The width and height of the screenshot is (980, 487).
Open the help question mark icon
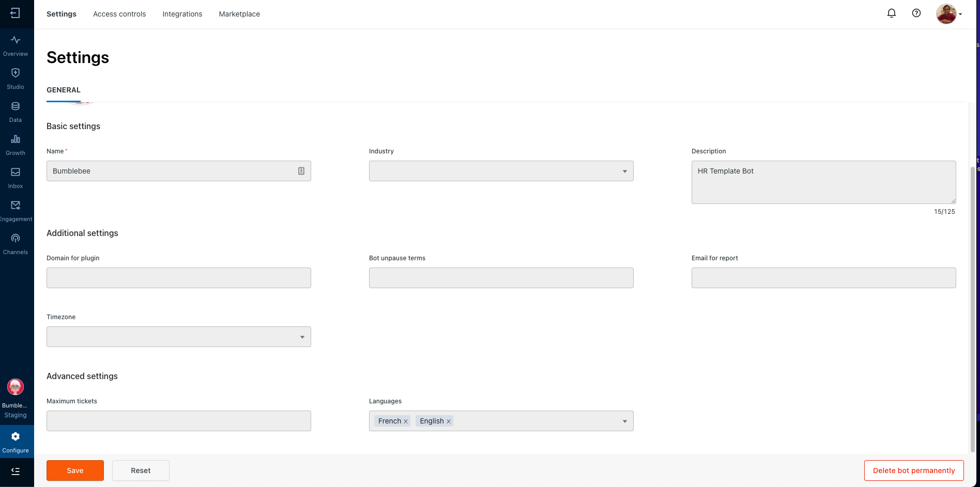tap(916, 13)
